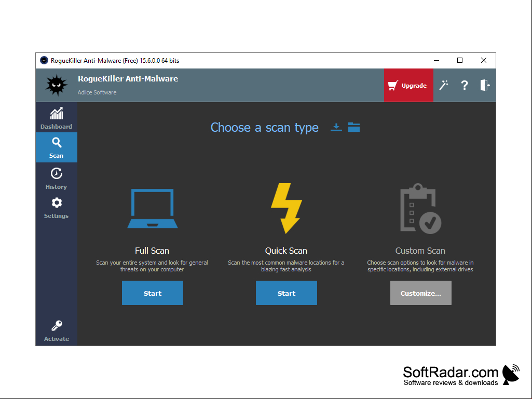Click the Custom Scan description text

420,266
